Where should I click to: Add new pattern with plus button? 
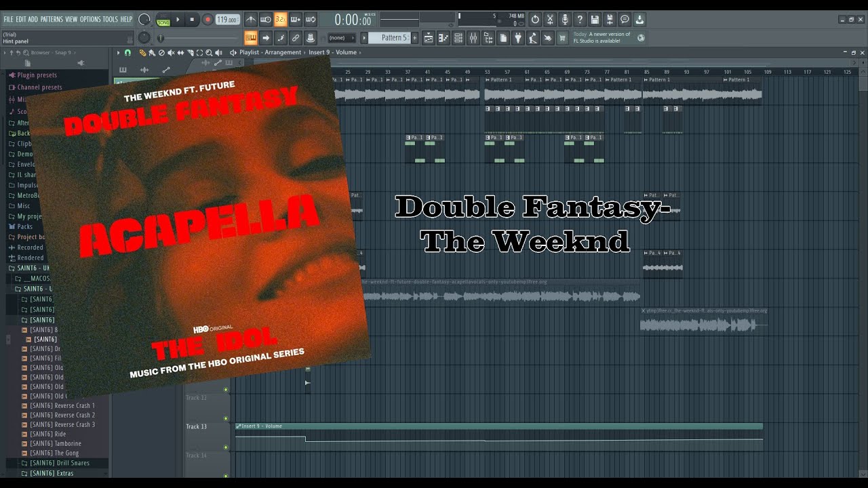click(x=414, y=38)
